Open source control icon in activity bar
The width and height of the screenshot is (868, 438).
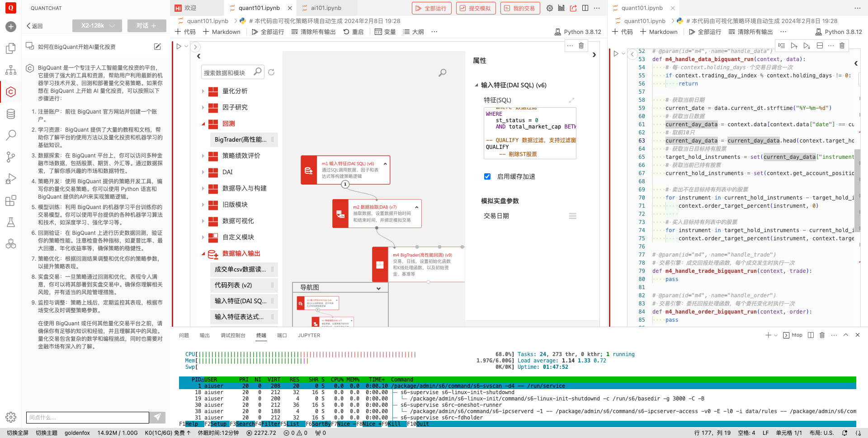tap(11, 157)
